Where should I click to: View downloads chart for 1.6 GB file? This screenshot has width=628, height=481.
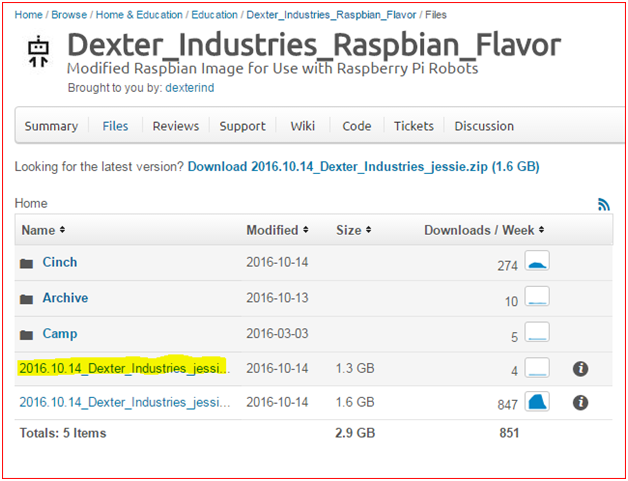point(537,401)
